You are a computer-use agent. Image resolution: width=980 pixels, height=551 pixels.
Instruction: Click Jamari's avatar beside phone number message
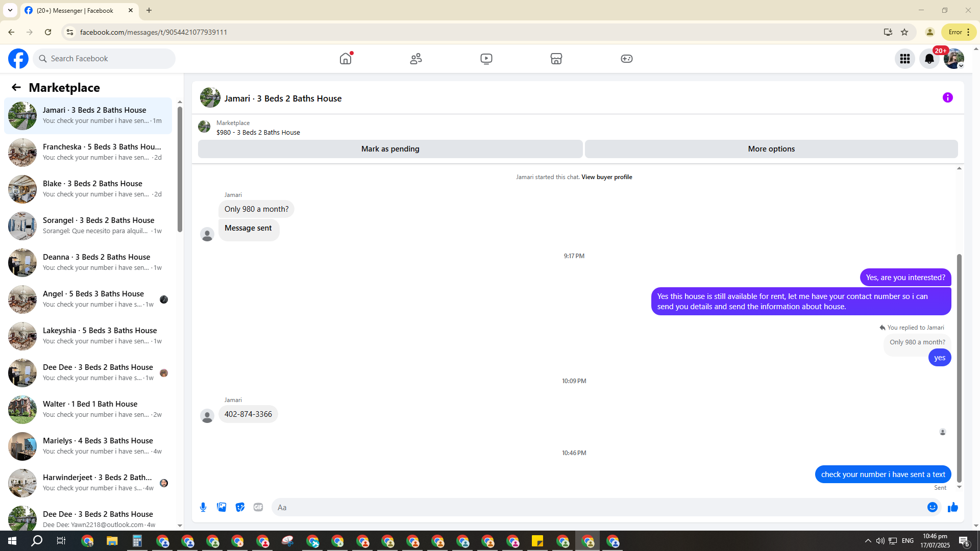207,416
